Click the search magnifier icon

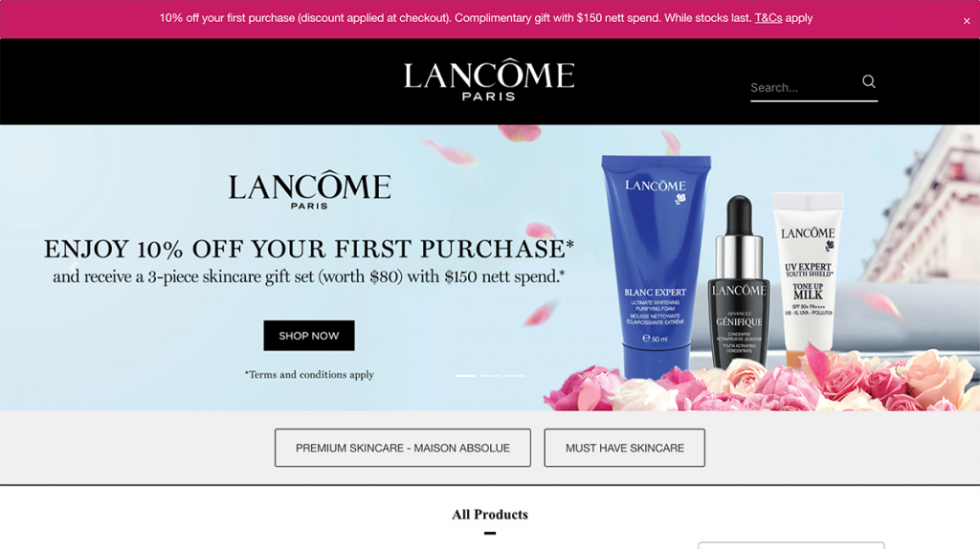point(868,81)
